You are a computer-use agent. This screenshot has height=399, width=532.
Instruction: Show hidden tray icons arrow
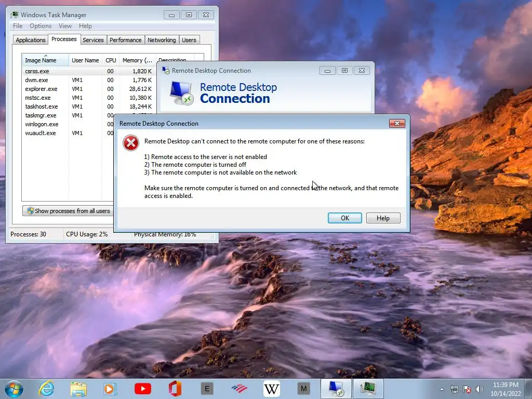tap(442, 389)
